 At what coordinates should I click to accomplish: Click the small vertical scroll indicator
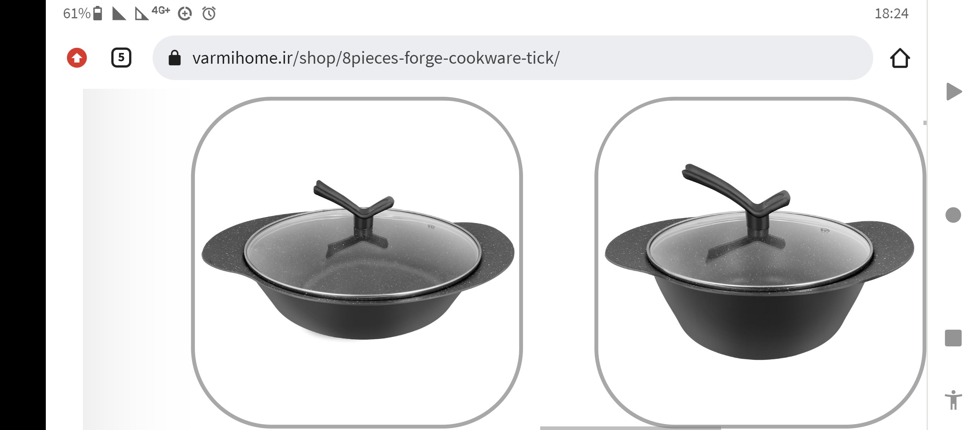(x=925, y=123)
